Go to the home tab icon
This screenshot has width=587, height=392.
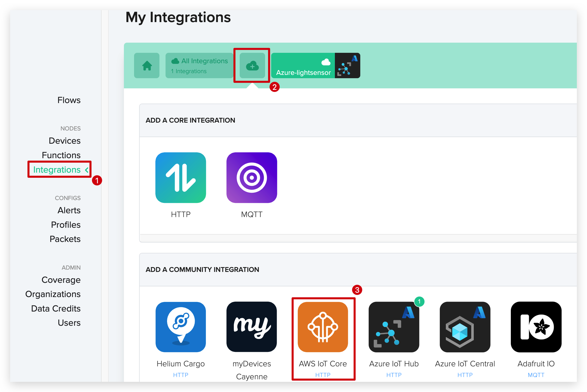pyautogui.click(x=147, y=66)
